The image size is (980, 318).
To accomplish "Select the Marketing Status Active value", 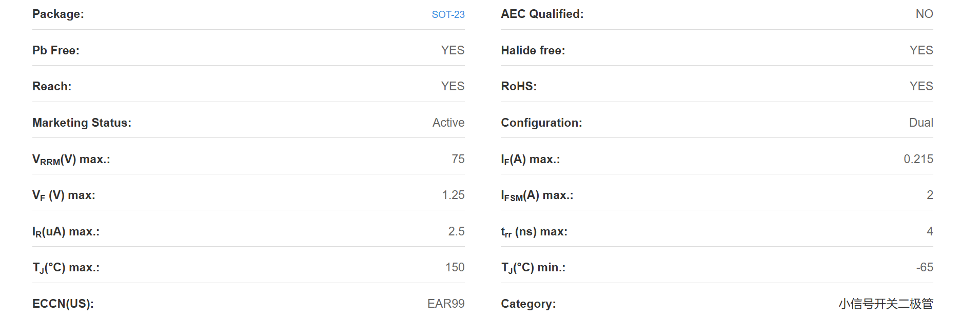I will click(x=448, y=123).
